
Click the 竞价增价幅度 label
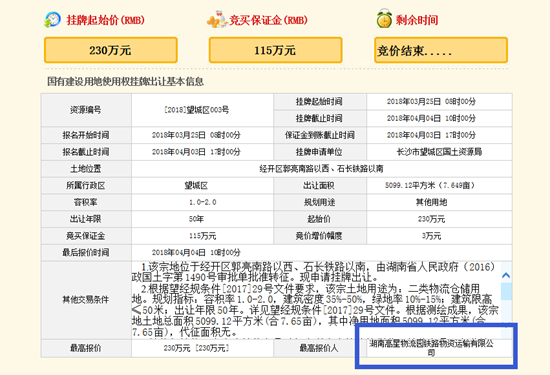319,236
